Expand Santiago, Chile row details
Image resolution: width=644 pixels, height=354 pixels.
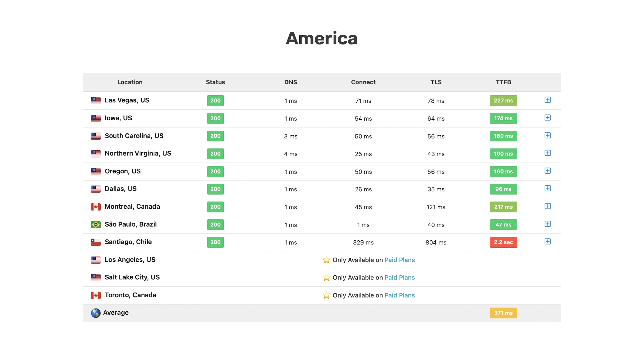(547, 241)
